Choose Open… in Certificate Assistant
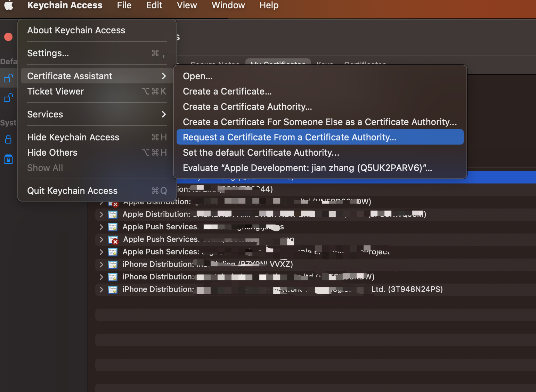 point(320,76)
